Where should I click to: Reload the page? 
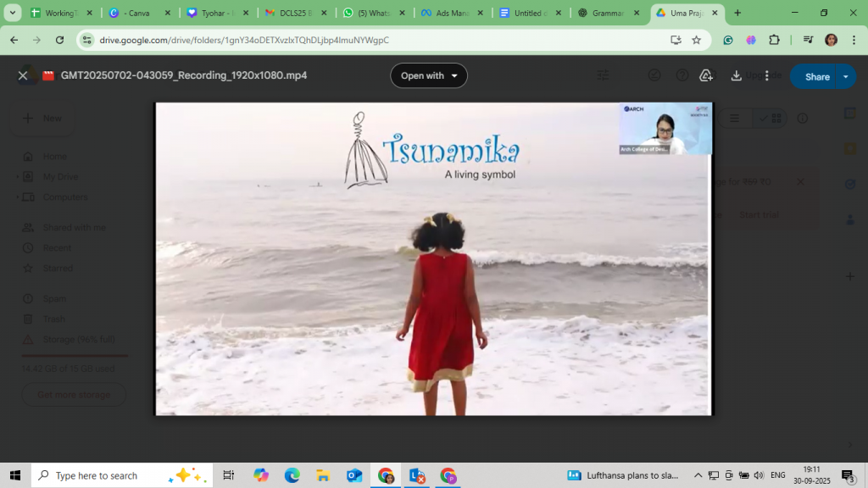pyautogui.click(x=59, y=40)
